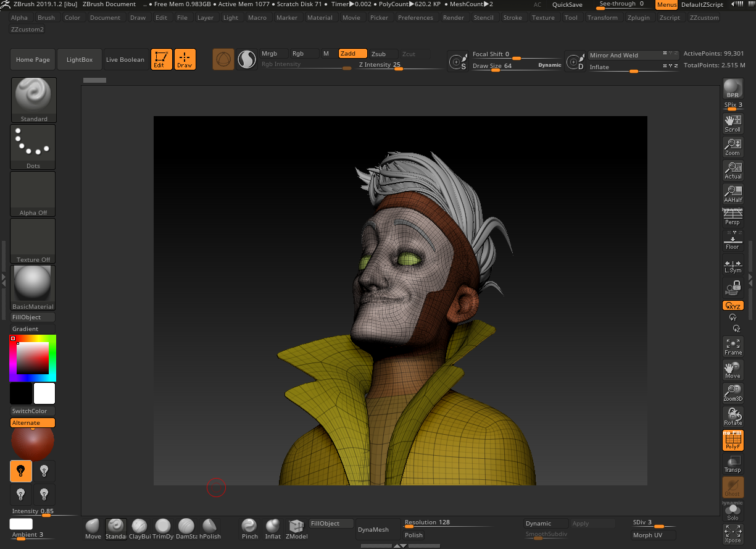Click the Frame view icon

733,346
